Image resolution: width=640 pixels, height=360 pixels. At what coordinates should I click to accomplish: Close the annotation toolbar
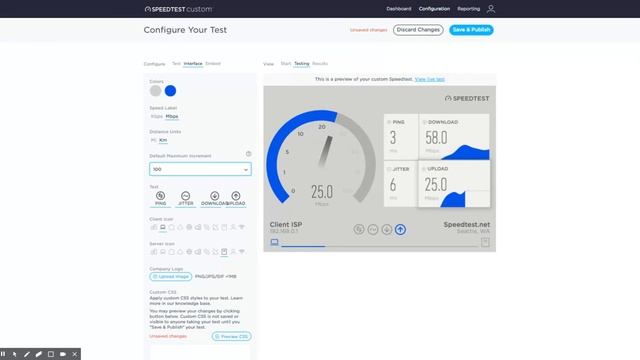pyautogui.click(x=74, y=354)
